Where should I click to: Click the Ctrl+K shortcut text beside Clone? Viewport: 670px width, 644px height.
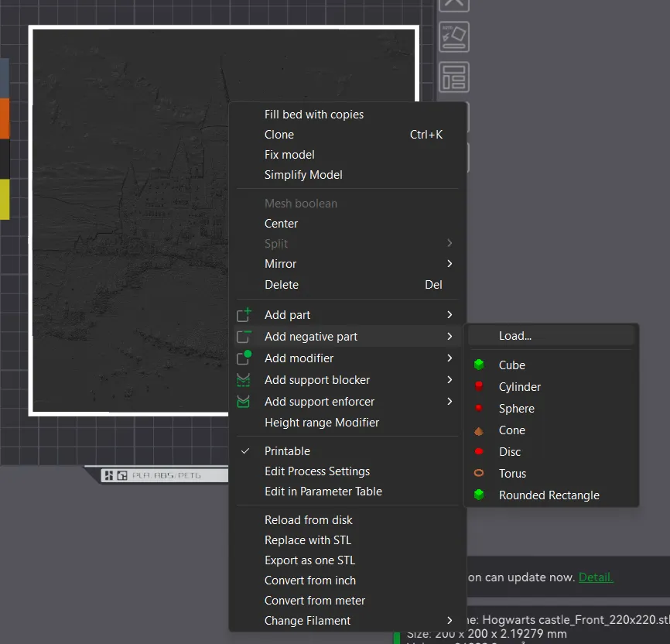(426, 135)
